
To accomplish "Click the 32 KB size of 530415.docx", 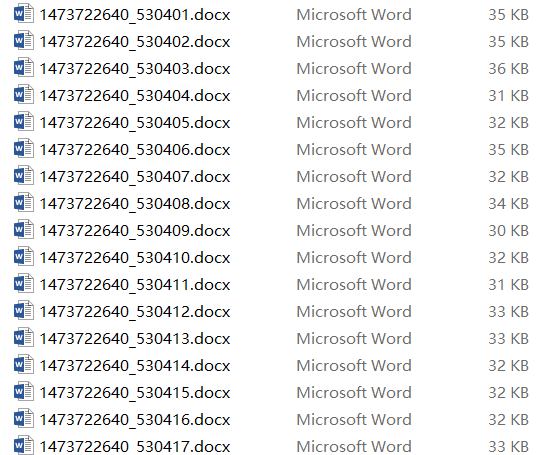I will pyautogui.click(x=508, y=393).
